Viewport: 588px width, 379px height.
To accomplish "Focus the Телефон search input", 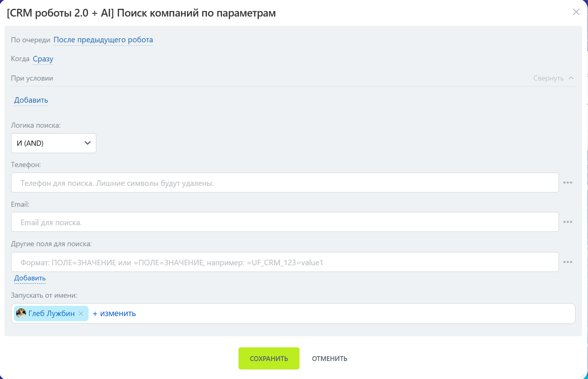I will (x=285, y=183).
